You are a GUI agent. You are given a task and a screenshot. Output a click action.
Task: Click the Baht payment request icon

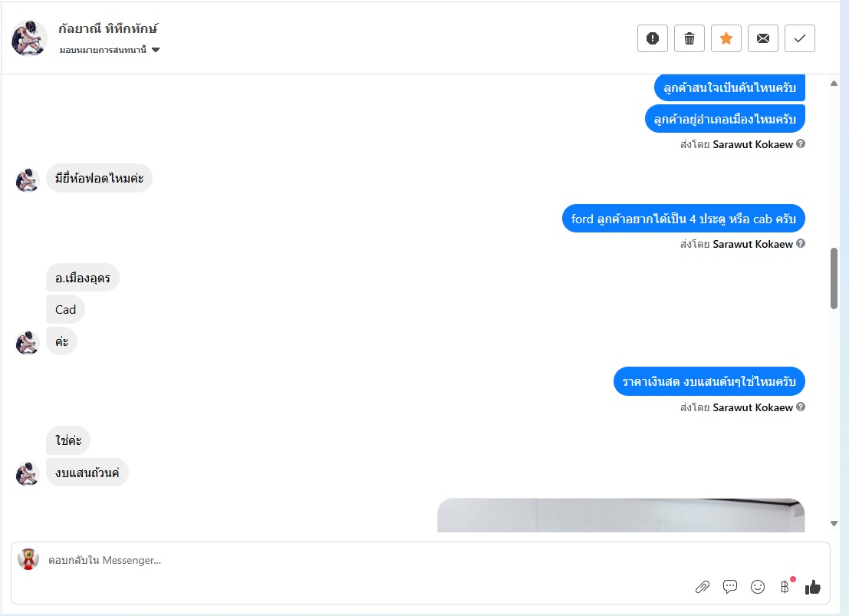pos(785,586)
